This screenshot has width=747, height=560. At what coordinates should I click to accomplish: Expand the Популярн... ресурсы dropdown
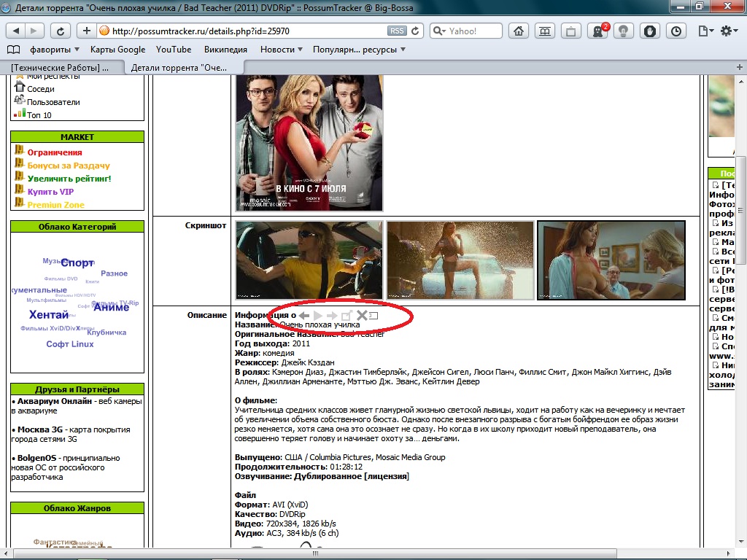pos(359,50)
